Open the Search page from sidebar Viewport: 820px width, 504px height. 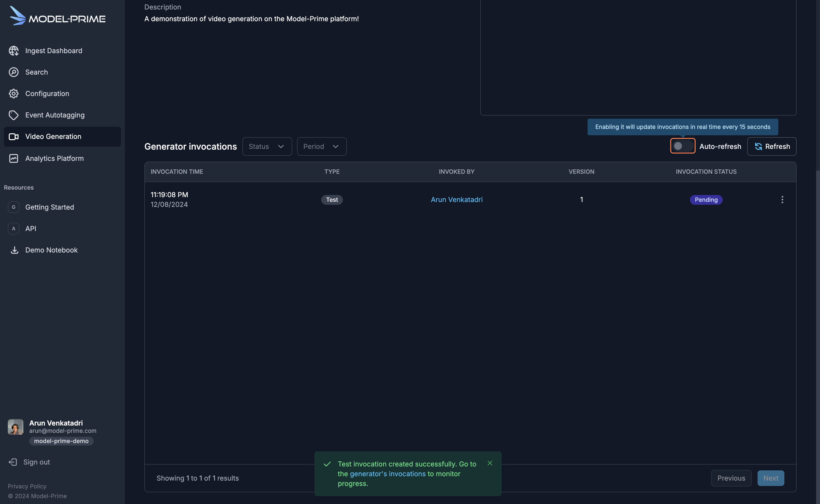click(62, 72)
